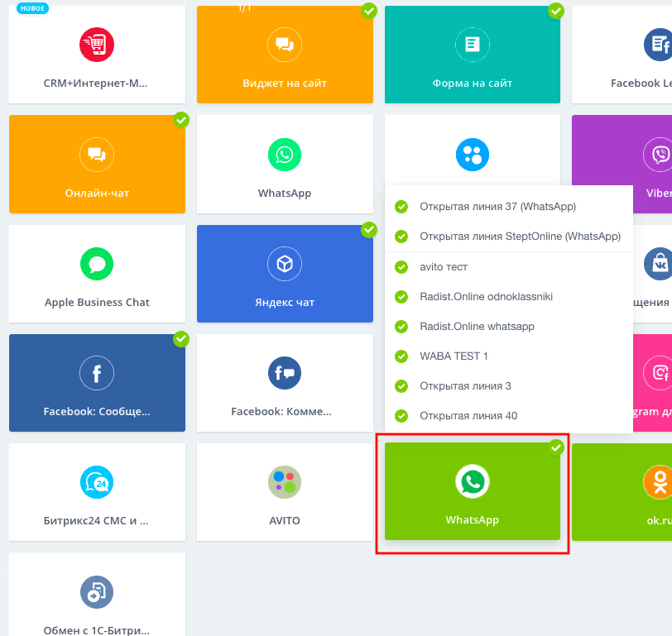Click the Битрикс24 СМС и ... label
This screenshot has width=672, height=636.
pos(96,521)
